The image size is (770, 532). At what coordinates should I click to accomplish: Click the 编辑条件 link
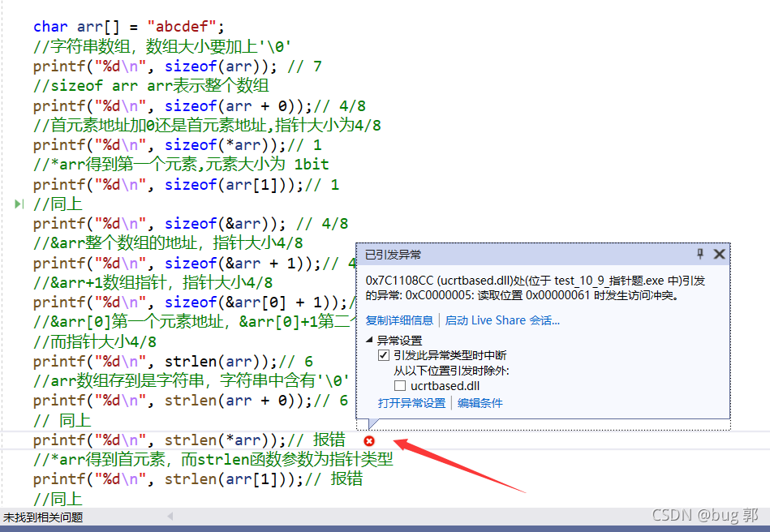pos(480,403)
